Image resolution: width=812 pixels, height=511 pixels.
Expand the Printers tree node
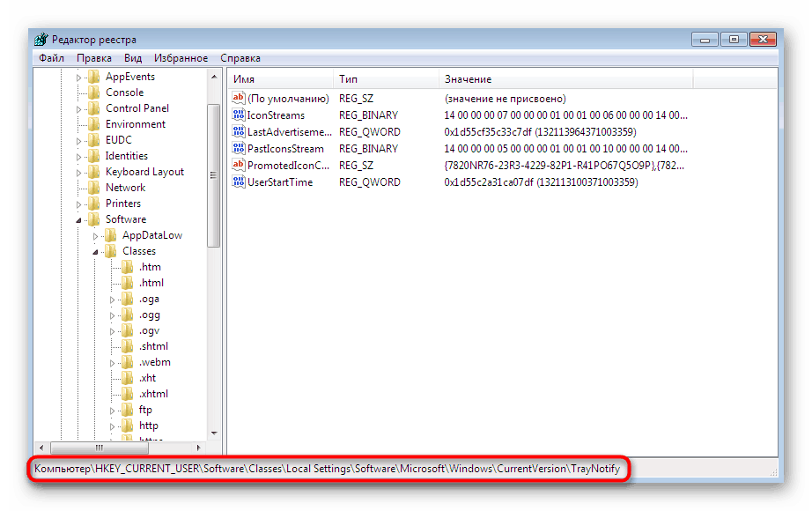point(78,204)
